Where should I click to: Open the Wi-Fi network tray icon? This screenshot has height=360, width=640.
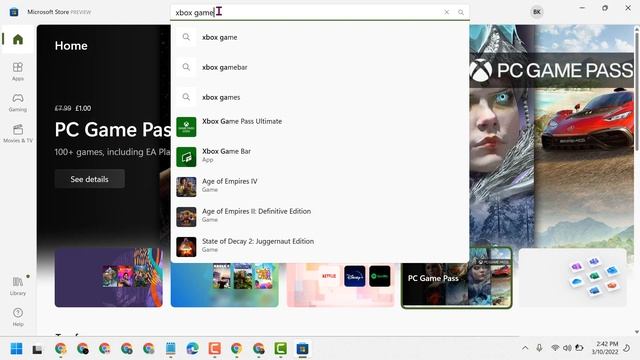point(555,348)
